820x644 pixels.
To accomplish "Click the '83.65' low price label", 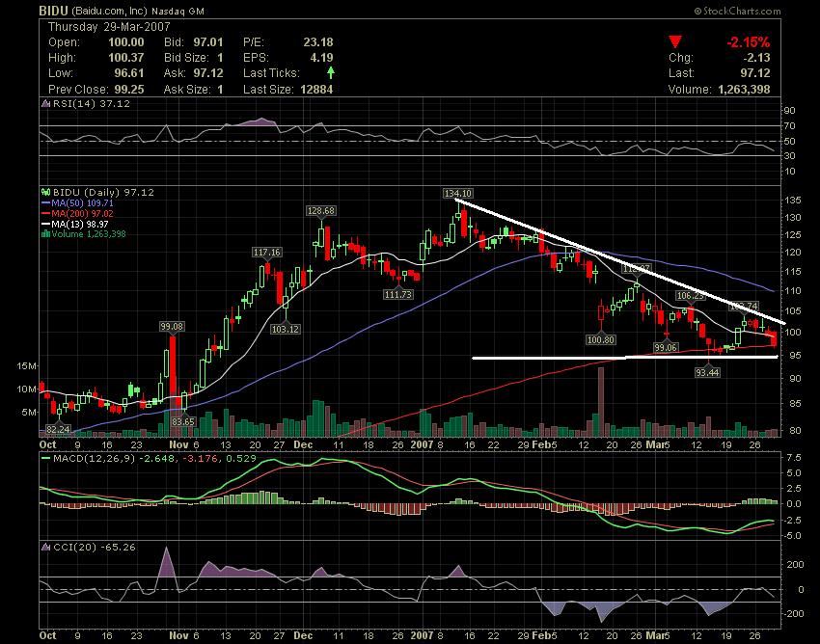I will pyautogui.click(x=183, y=422).
